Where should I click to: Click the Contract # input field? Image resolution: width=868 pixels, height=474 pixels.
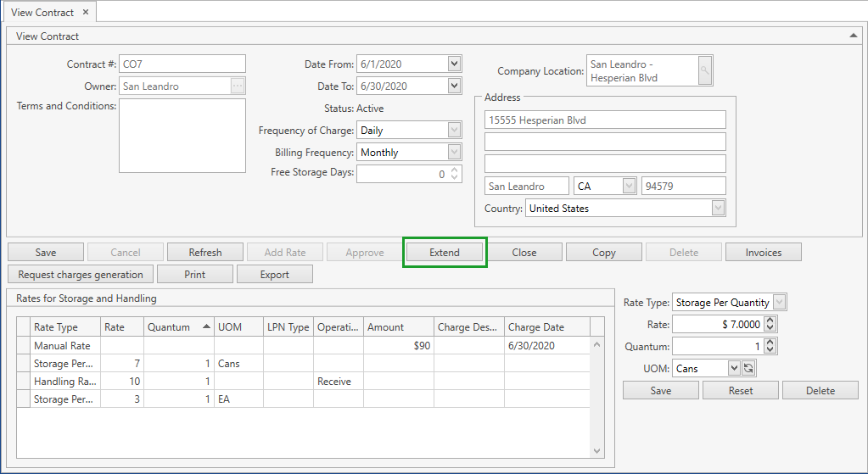coord(182,64)
